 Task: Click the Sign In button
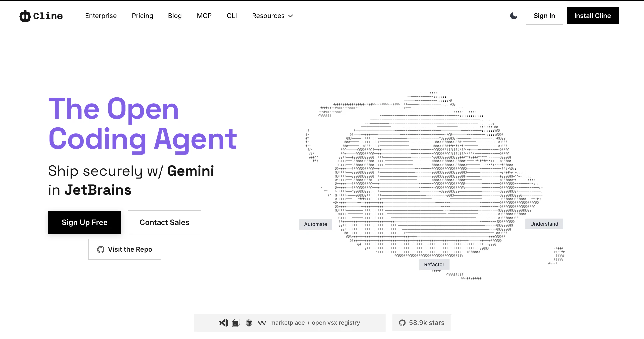click(544, 16)
